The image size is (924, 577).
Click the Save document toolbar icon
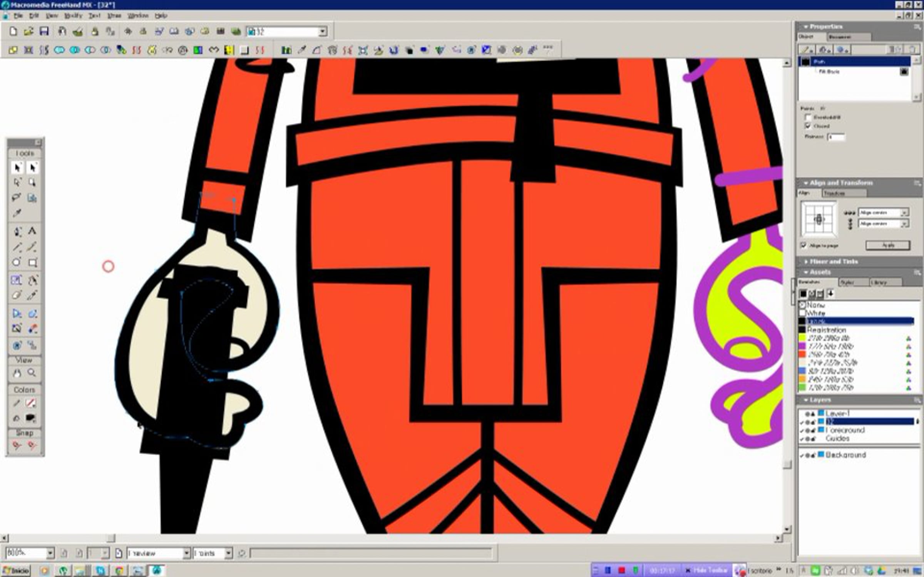click(x=44, y=32)
